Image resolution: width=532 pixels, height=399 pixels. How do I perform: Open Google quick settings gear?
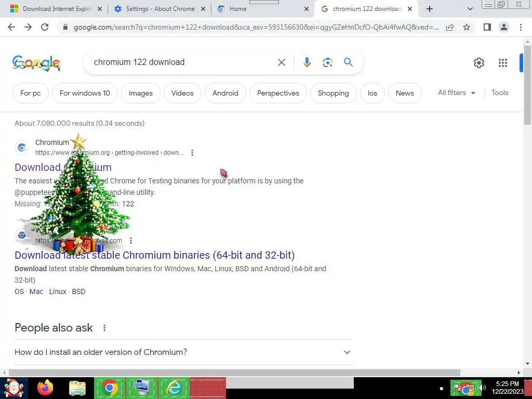[478, 63]
